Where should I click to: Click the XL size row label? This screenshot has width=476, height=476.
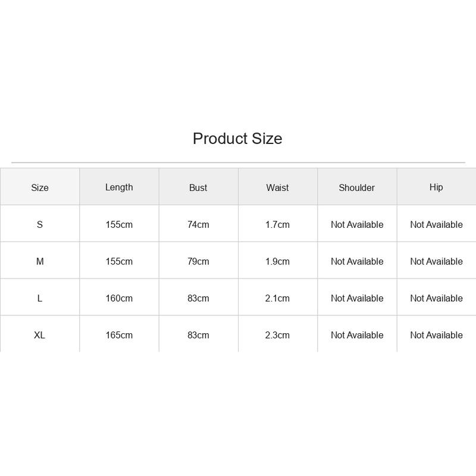tap(40, 335)
